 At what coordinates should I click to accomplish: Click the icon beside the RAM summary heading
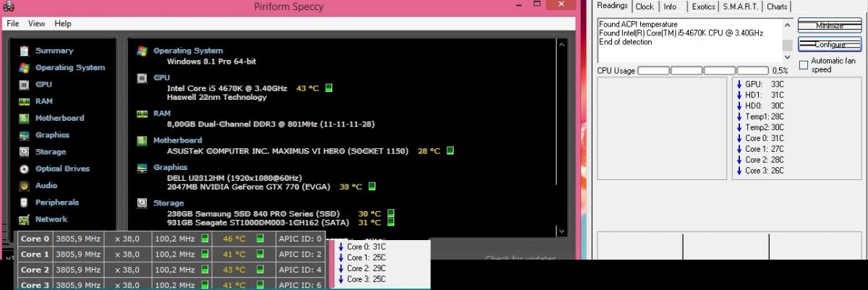click(142, 114)
